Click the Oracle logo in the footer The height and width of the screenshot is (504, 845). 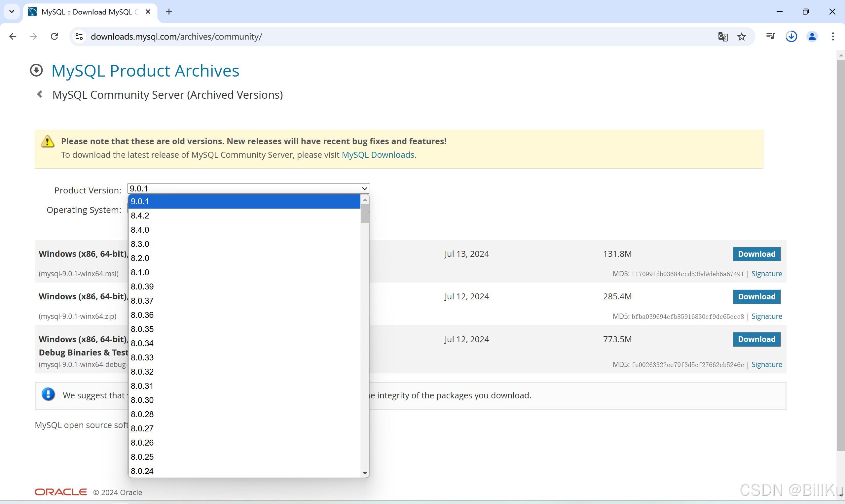(61, 492)
